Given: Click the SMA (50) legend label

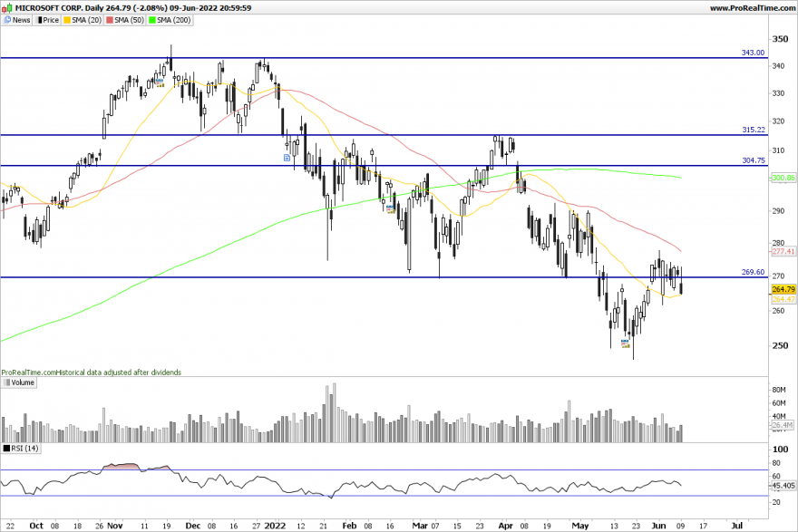Looking at the screenshot, I should [x=130, y=20].
